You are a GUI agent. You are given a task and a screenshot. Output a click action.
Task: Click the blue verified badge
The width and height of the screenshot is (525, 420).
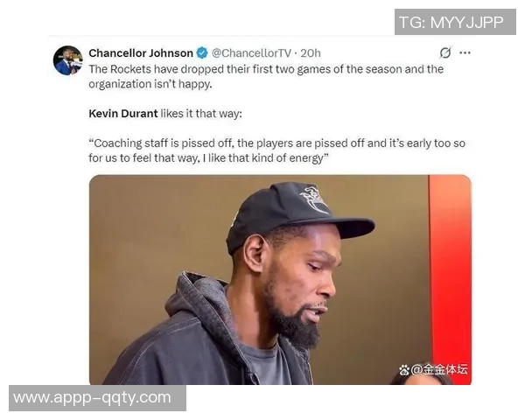click(x=202, y=52)
